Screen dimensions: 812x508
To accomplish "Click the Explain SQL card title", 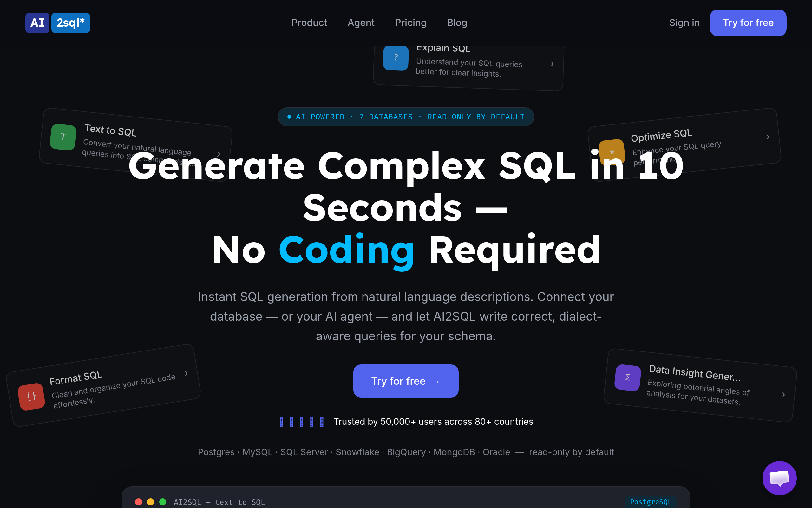I will tap(443, 49).
